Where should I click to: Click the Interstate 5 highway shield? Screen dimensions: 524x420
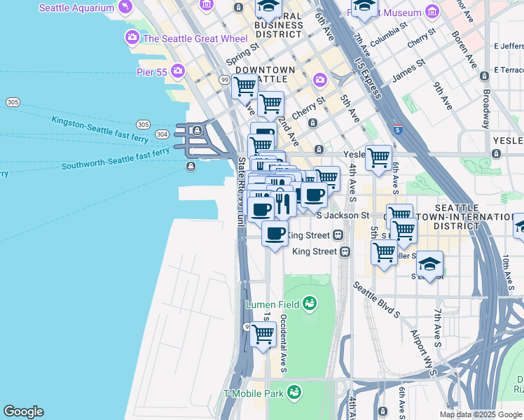click(x=398, y=129)
